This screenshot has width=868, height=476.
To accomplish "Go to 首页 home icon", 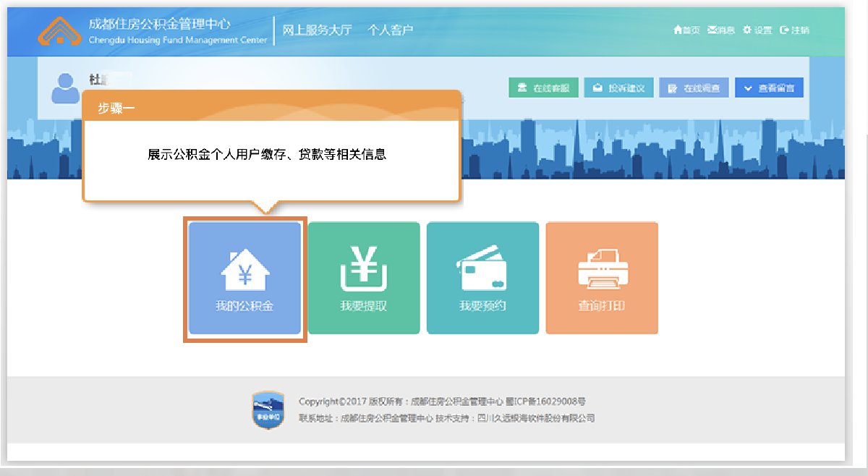I will 686,30.
